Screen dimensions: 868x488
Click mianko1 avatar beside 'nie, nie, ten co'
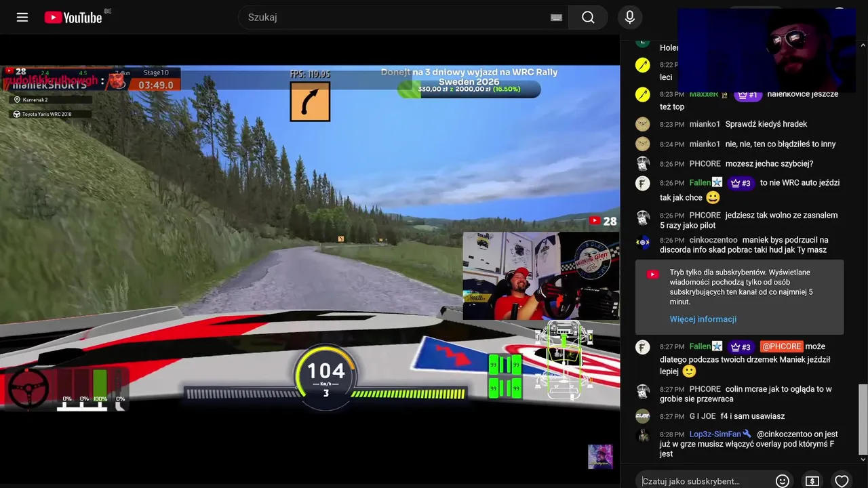(643, 144)
